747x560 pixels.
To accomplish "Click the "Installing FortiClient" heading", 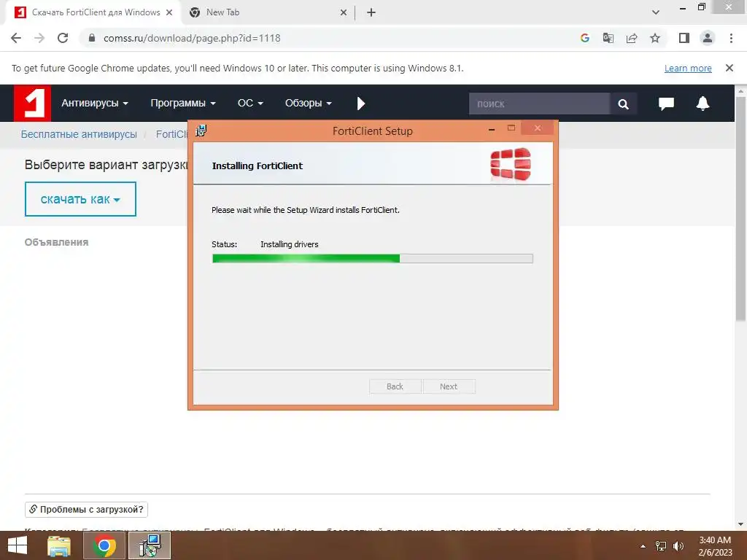I will (x=258, y=166).
